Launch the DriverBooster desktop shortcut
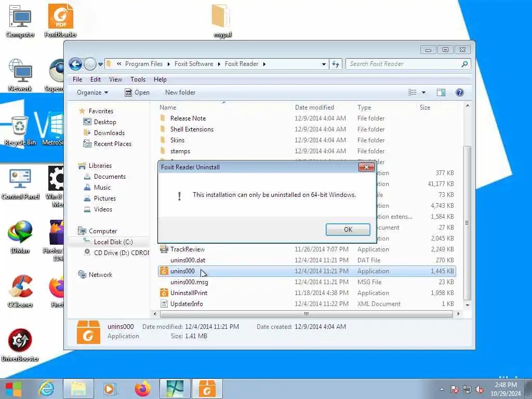The width and height of the screenshot is (532, 399). click(x=20, y=345)
